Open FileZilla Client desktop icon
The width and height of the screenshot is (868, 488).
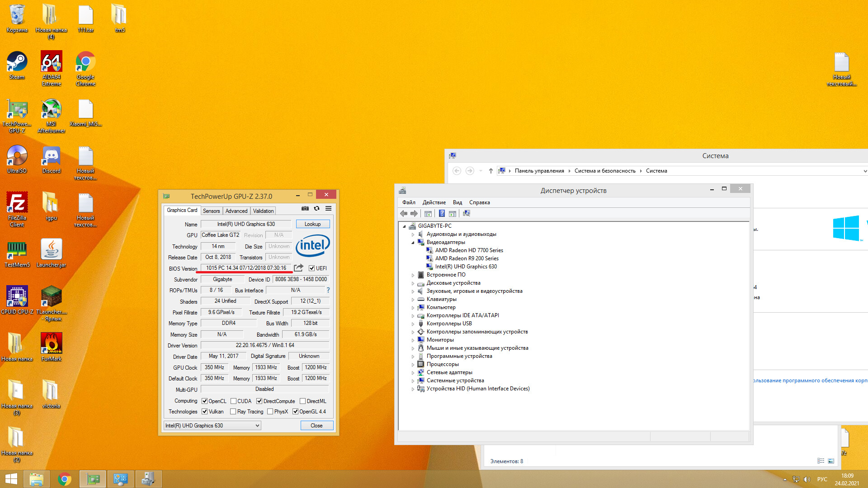[x=17, y=209]
